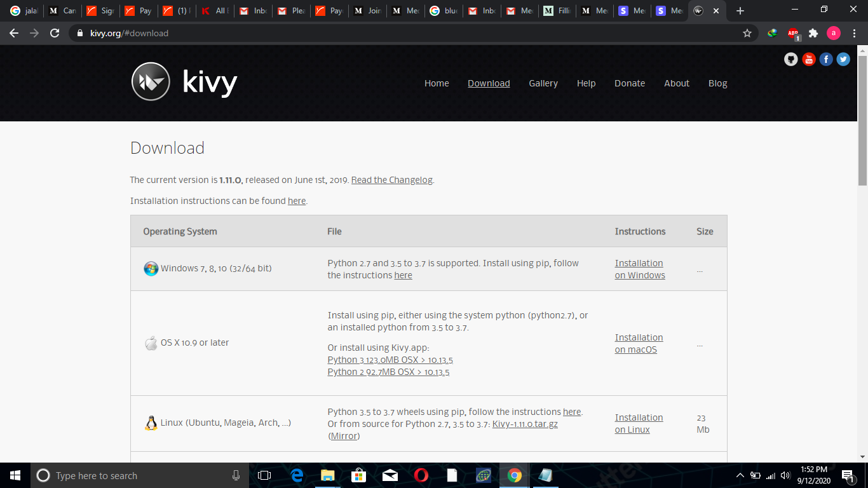868x488 pixels.
Task: Click the Apple icon in the OS X row
Action: coord(151,342)
